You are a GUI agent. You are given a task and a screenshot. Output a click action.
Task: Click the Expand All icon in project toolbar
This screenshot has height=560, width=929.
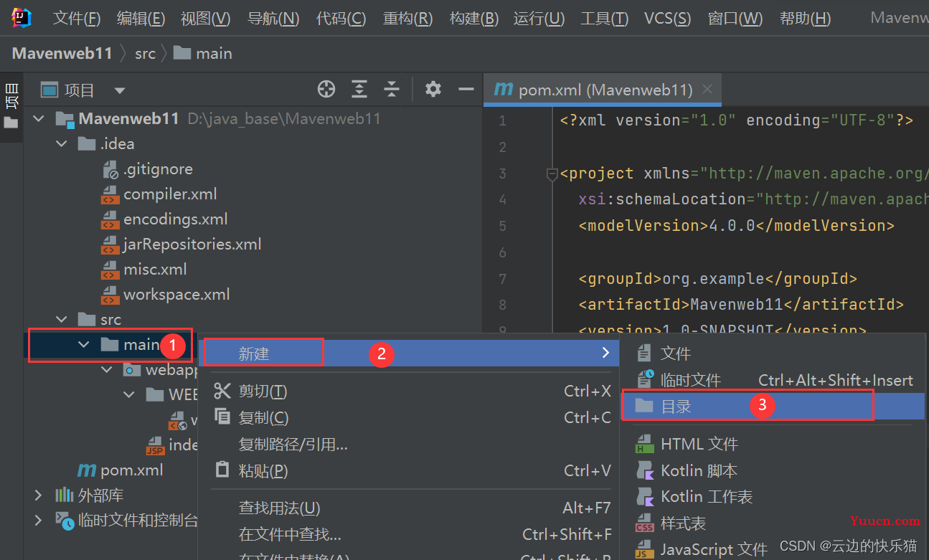pos(359,89)
